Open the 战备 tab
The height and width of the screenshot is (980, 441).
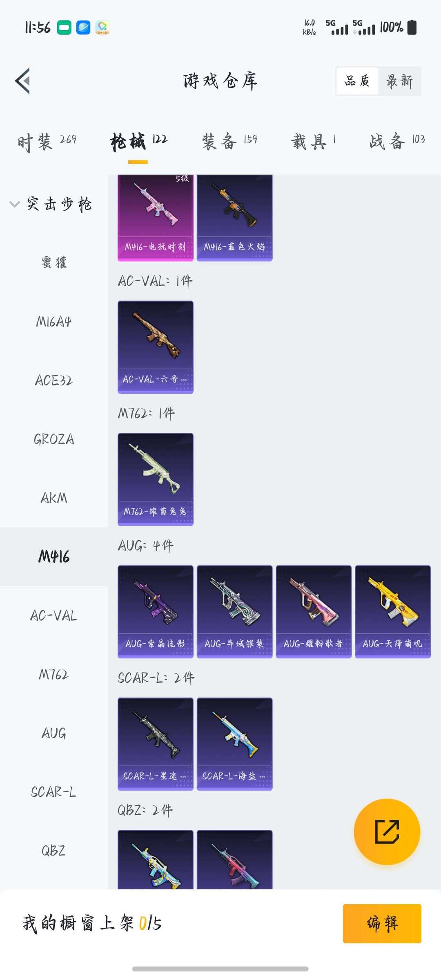[397, 141]
